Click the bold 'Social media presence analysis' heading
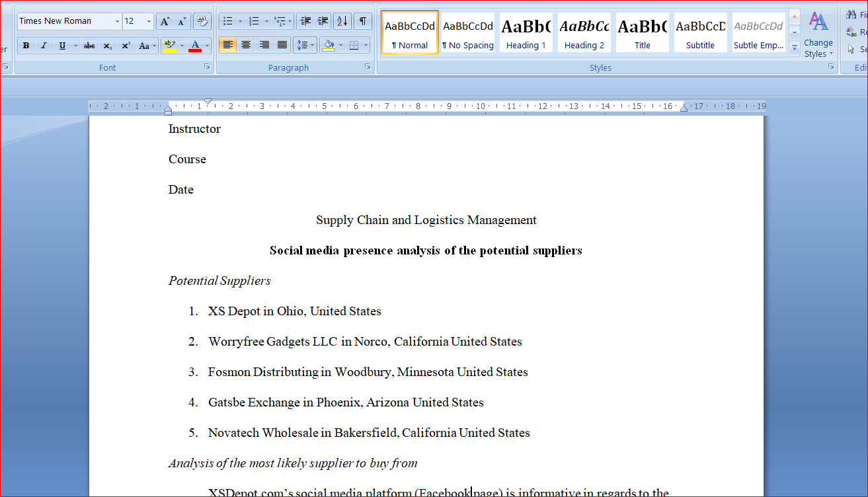This screenshot has width=868, height=497. pyautogui.click(x=426, y=250)
